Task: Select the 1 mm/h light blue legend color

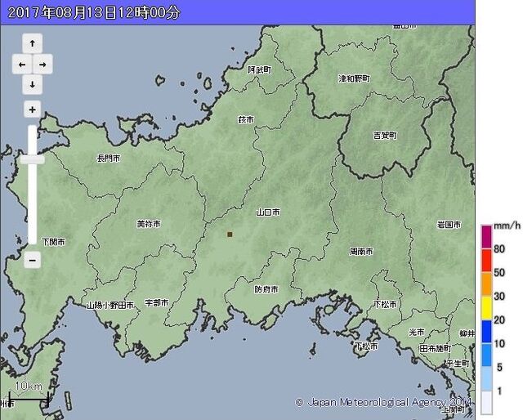Action: pyautogui.click(x=486, y=379)
